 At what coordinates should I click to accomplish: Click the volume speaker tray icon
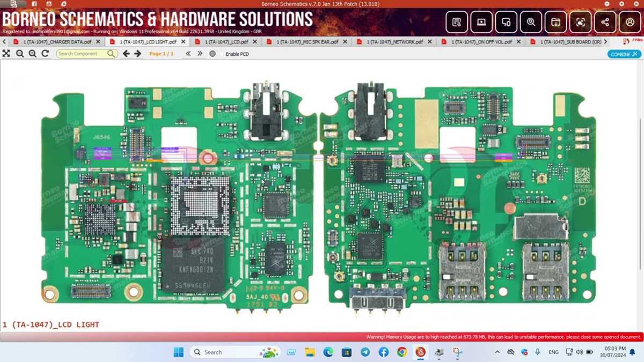pyautogui.click(x=580, y=352)
